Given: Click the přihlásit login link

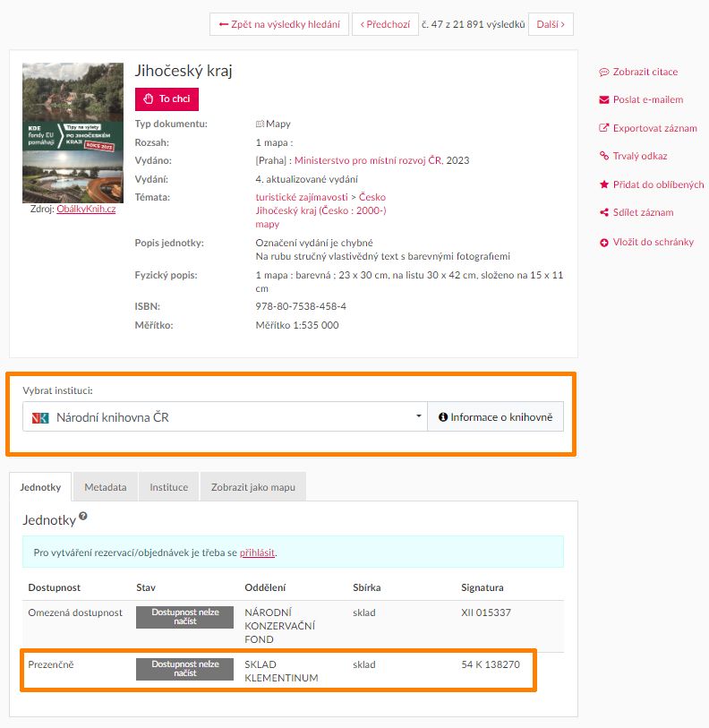Looking at the screenshot, I should tap(257, 552).
